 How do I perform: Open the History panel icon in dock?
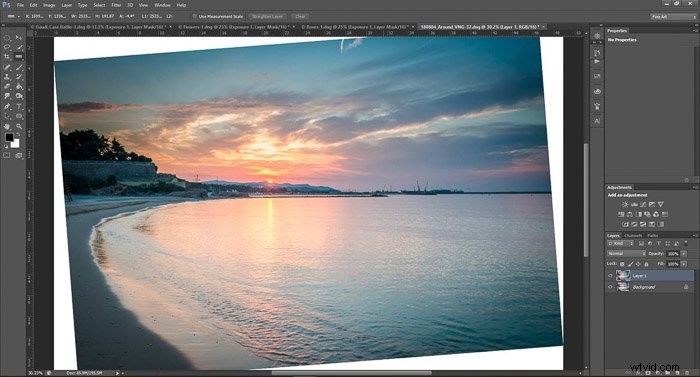pos(597,53)
